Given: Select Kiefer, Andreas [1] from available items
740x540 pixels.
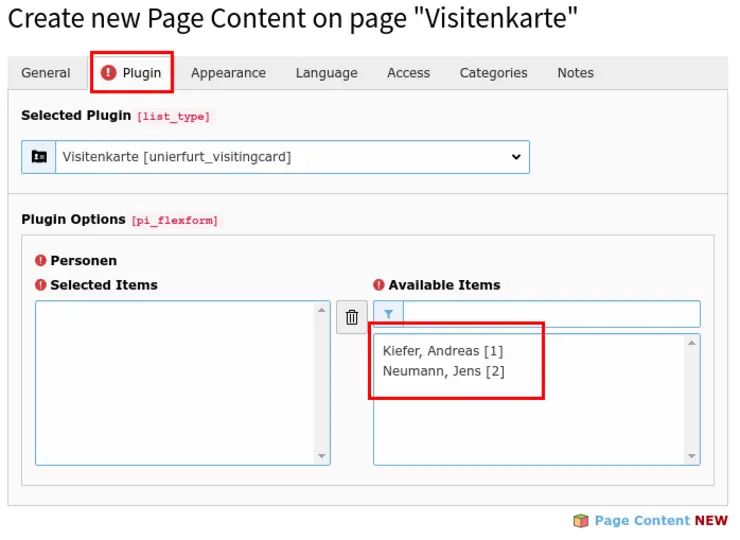Looking at the screenshot, I should pos(443,351).
